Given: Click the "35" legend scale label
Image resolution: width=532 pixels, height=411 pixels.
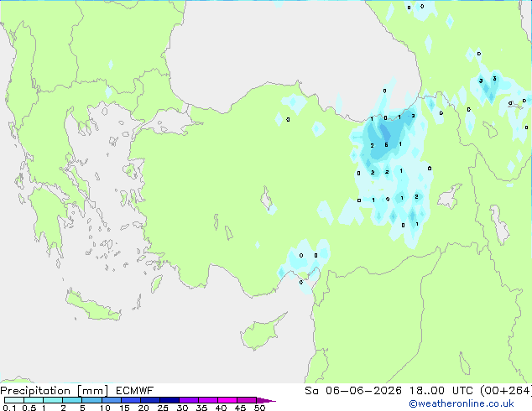Looking at the screenshot, I should click(x=201, y=408).
